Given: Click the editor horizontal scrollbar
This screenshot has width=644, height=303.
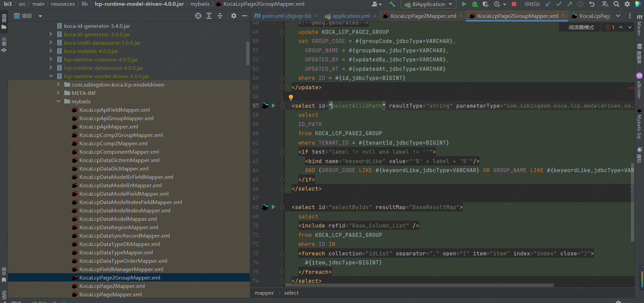Looking at the screenshot, I should coord(419,285).
